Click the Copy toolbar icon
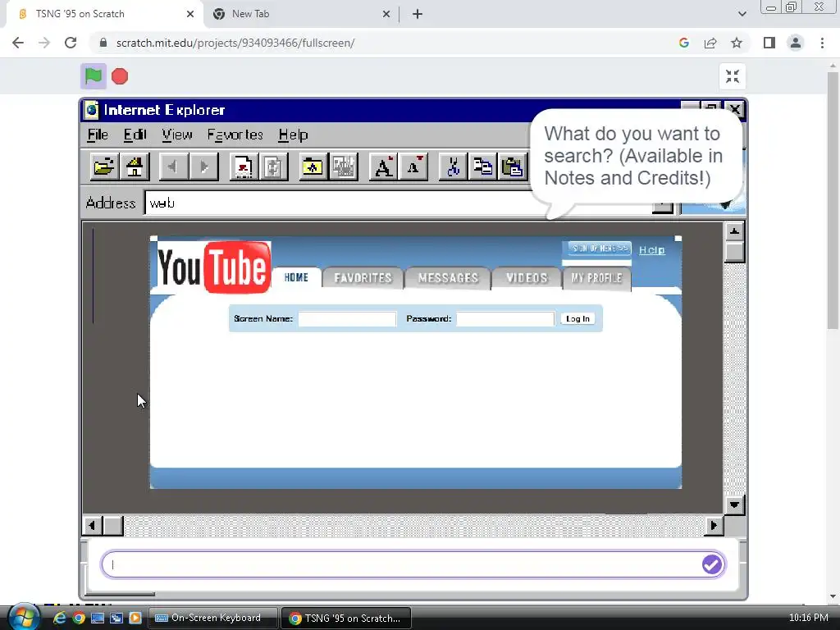This screenshot has height=630, width=840. point(482,167)
